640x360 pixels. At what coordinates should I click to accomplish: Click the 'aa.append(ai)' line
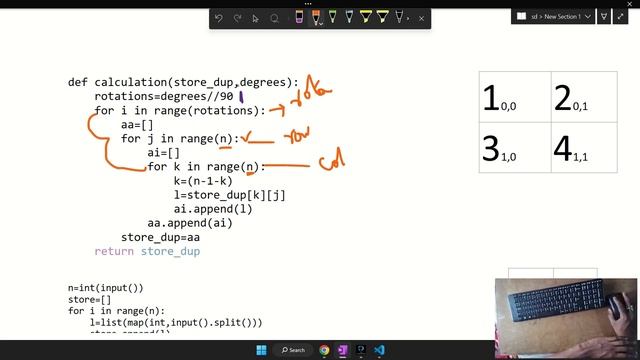pos(190,223)
